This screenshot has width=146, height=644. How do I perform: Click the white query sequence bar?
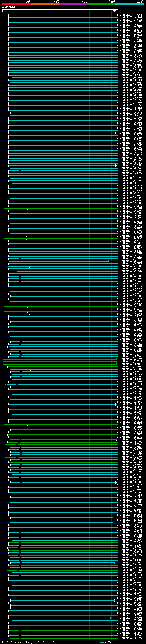[60, 9]
